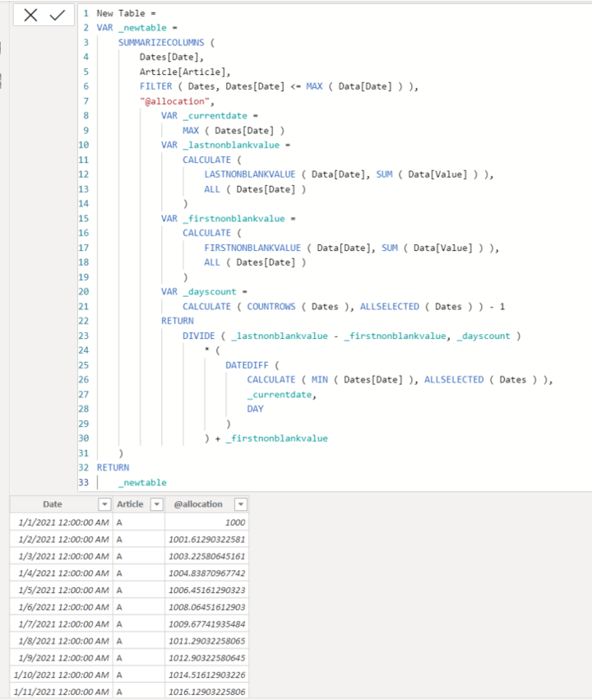Click the "@allocation" string in the formula
The height and width of the screenshot is (700, 592).
point(174,101)
